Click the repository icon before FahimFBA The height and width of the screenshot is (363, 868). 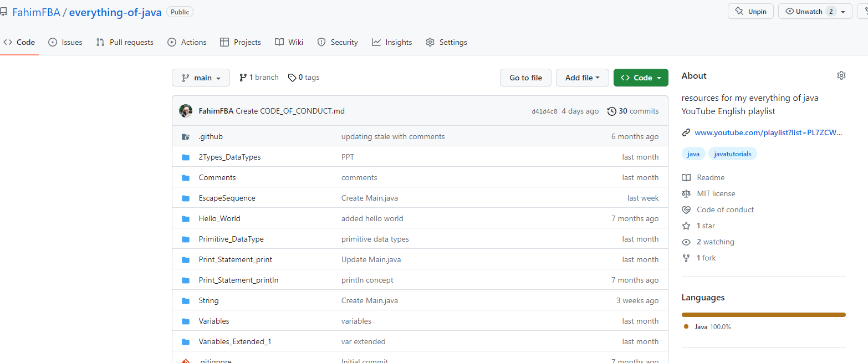click(x=3, y=12)
